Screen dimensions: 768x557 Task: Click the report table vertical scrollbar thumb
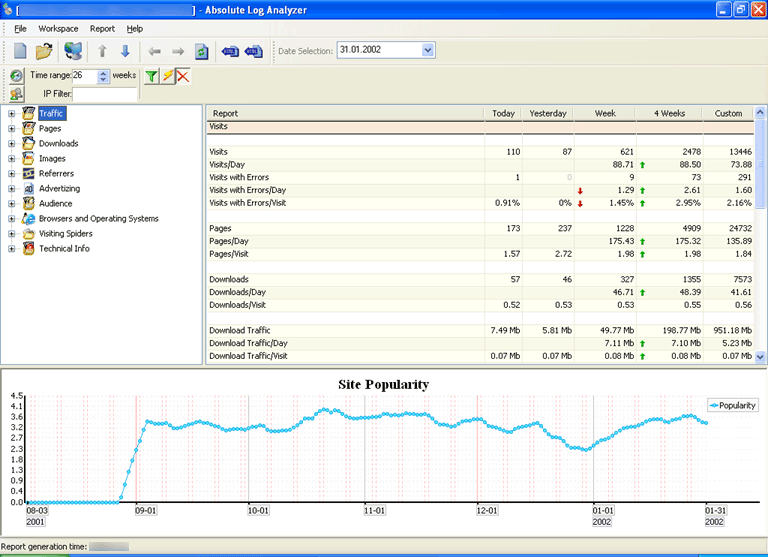click(x=760, y=164)
